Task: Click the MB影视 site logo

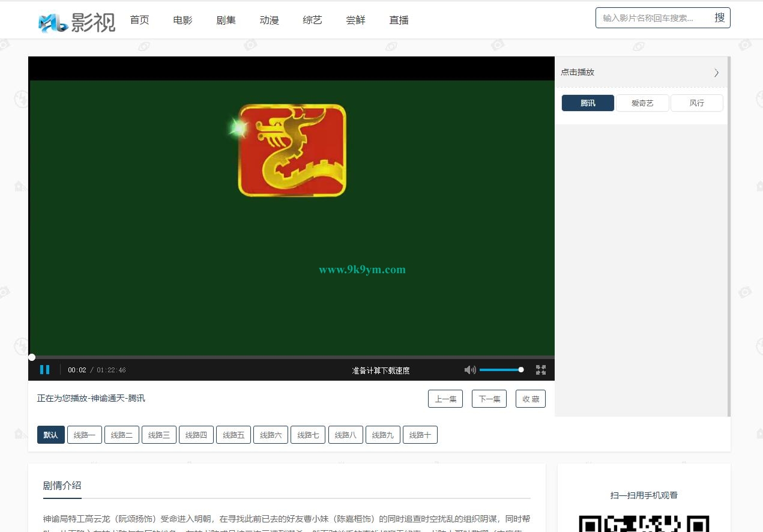Action: coord(77,21)
